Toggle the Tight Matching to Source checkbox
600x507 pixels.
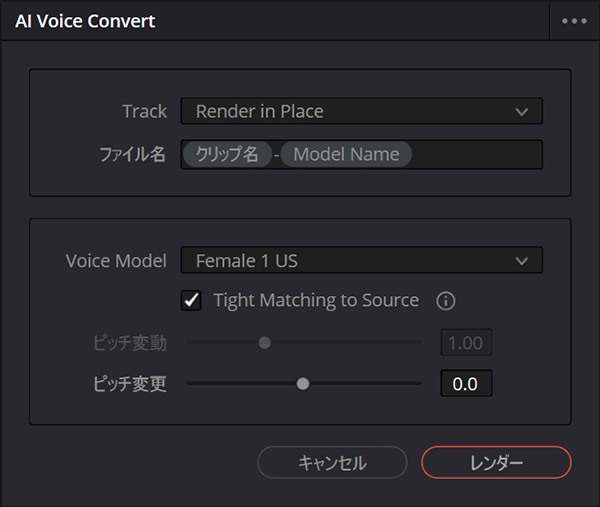[190, 300]
